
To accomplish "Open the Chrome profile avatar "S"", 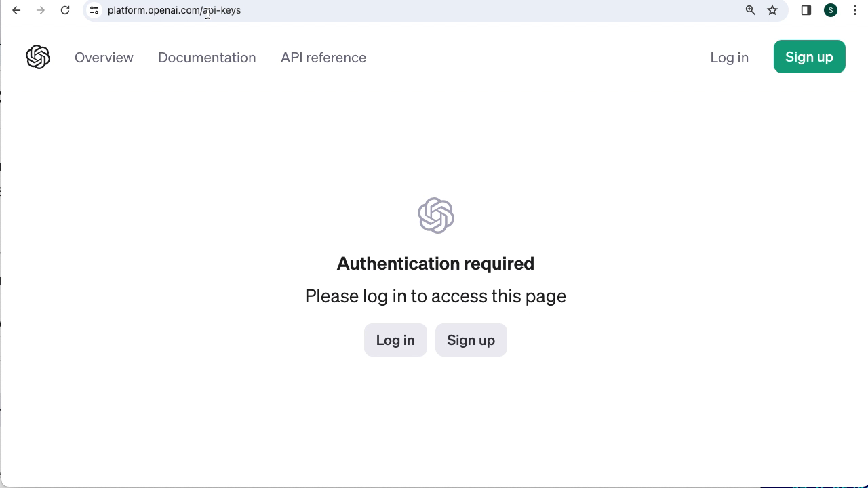I will 831,10.
